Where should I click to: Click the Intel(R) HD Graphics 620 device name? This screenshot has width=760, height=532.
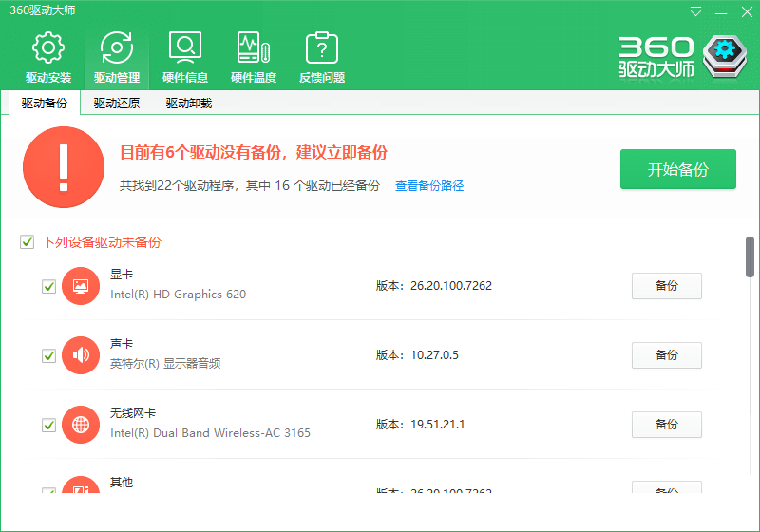[178, 294]
